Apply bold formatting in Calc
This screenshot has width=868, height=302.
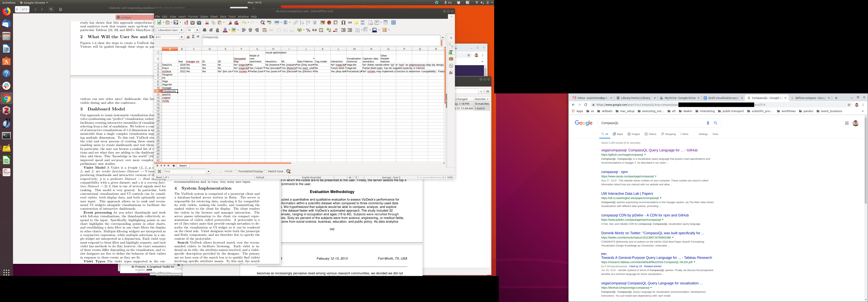pos(205,30)
